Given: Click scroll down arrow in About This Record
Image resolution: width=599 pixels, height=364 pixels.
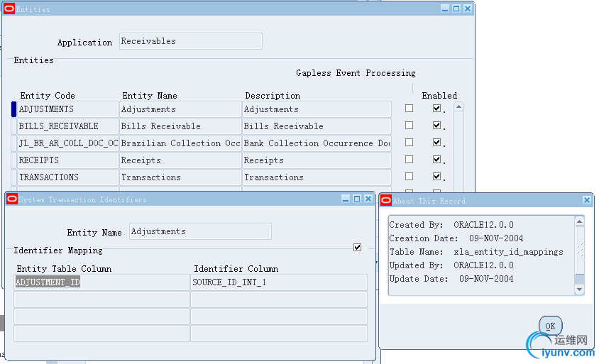Looking at the screenshot, I should (x=580, y=289).
